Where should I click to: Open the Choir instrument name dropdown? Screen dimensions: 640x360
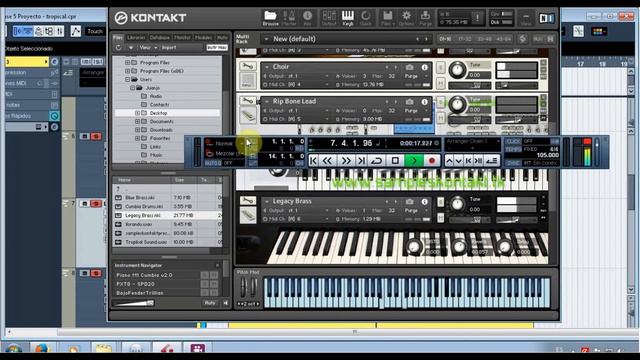(267, 67)
